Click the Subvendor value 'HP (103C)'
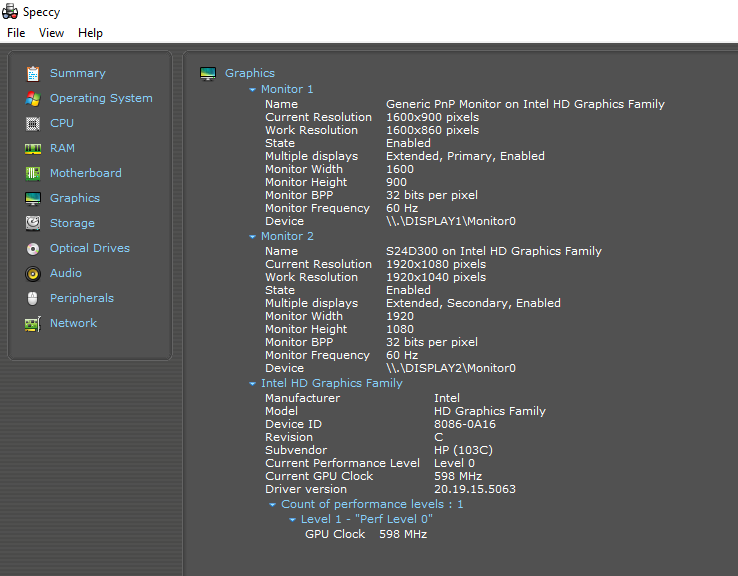 (x=463, y=450)
